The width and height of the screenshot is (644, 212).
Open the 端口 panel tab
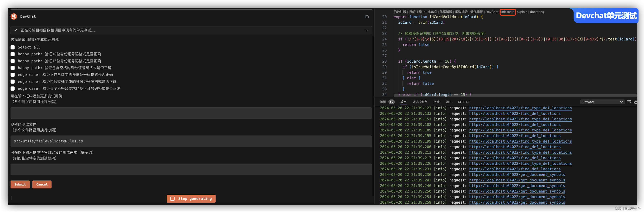point(449,102)
